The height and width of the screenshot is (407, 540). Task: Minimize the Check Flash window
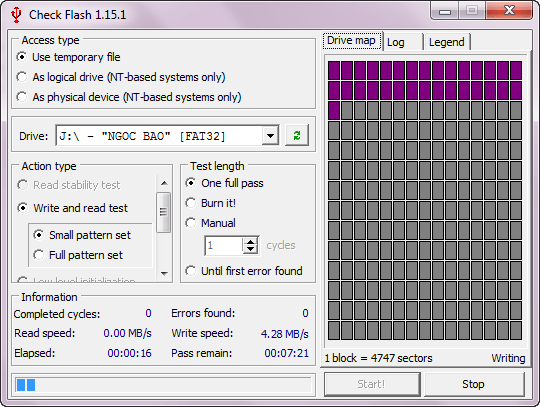pos(445,11)
